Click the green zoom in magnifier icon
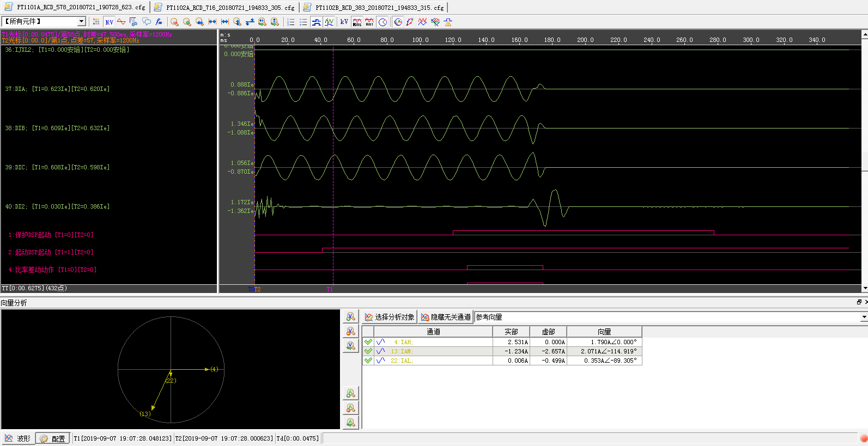Screen dimensions: 868x446 [x=187, y=22]
